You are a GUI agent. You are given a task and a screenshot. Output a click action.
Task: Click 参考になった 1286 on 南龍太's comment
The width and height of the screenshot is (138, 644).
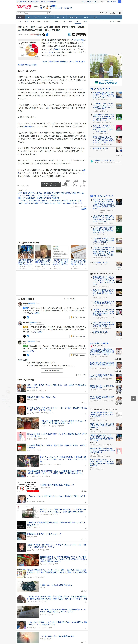pos(78,355)
